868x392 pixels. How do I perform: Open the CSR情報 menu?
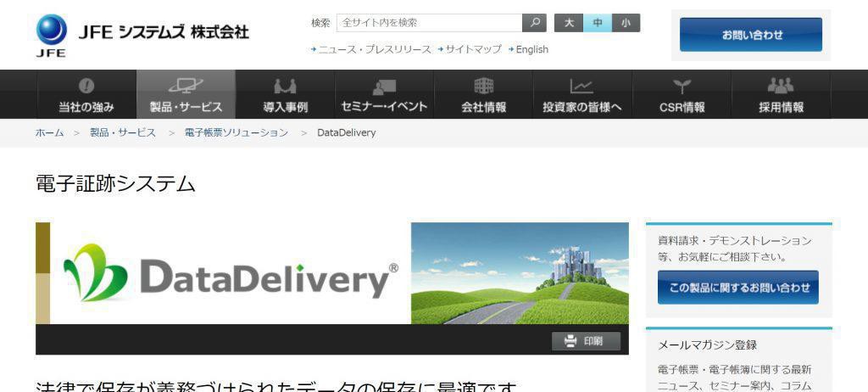pyautogui.click(x=682, y=94)
